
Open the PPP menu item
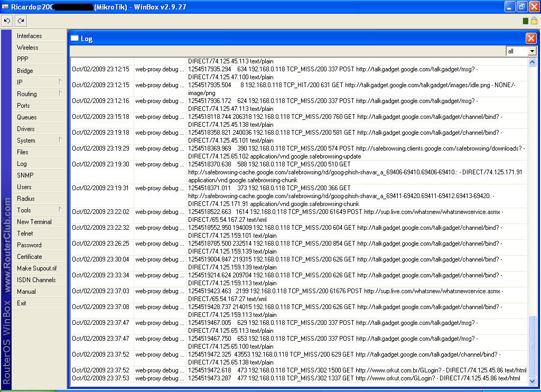pos(39,59)
